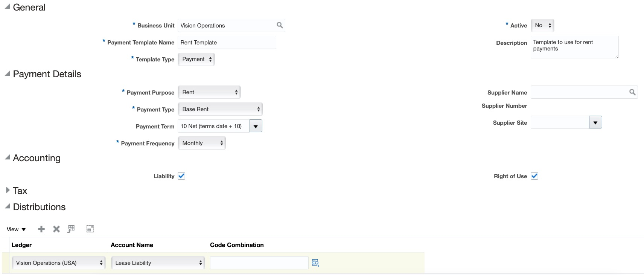This screenshot has width=644, height=275.
Task: Click the Business Unit search magnifier icon
Action: 280,25
